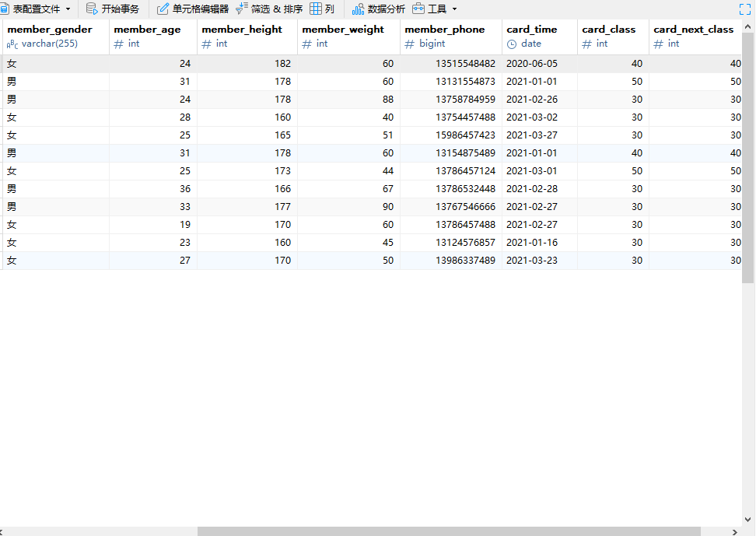Click weight value 88 cell
The width and height of the screenshot is (756, 536).
click(x=348, y=100)
